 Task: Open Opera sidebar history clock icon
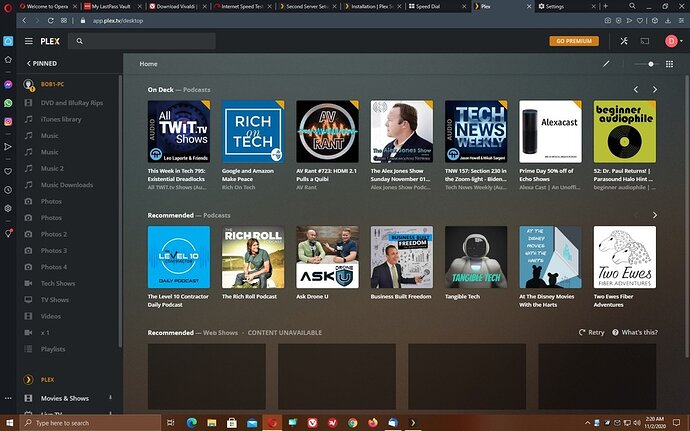[x=8, y=190]
